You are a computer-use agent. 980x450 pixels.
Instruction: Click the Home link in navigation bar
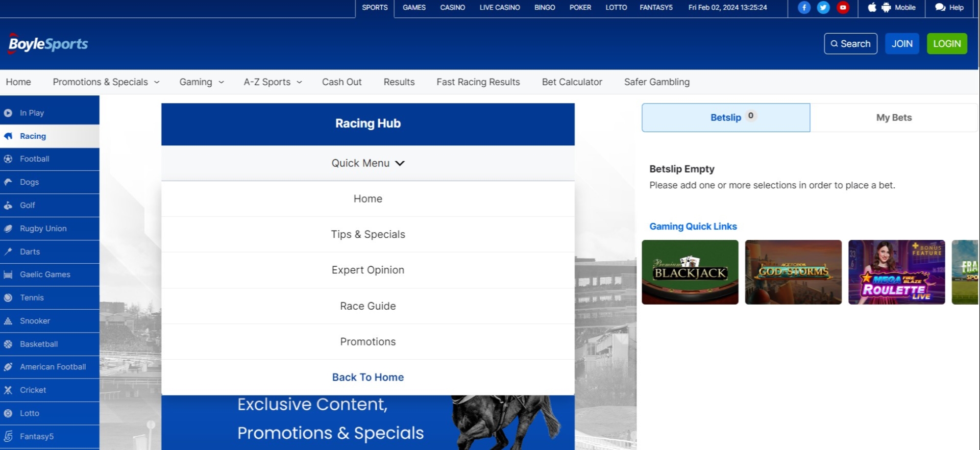coord(18,82)
